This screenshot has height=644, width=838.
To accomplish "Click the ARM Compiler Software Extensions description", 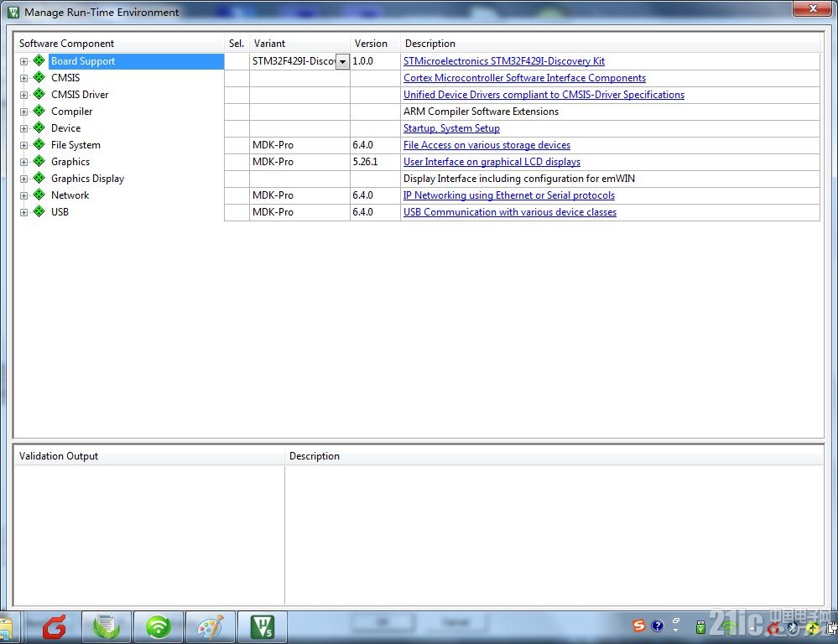I will pos(481,112).
